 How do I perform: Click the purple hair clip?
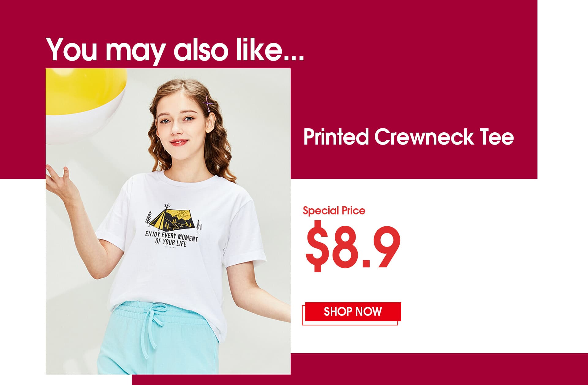(x=209, y=103)
